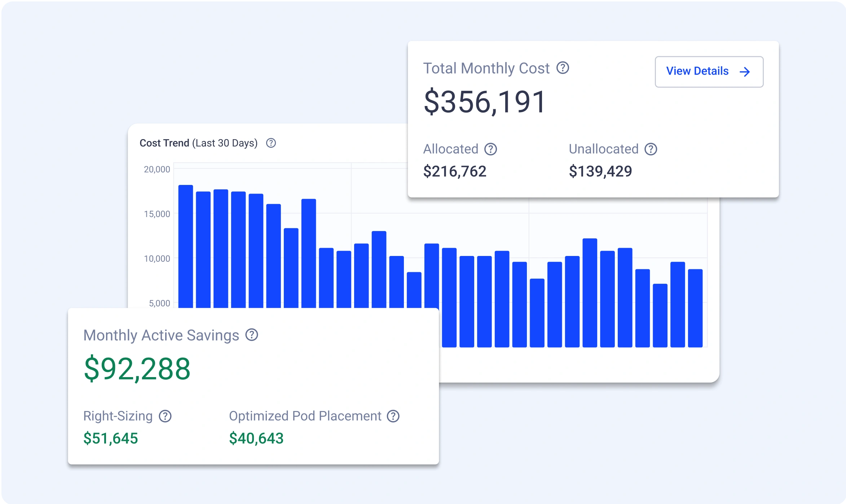The width and height of the screenshot is (846, 504).
Task: Click help icon beside Cost Trend title
Action: click(x=271, y=143)
